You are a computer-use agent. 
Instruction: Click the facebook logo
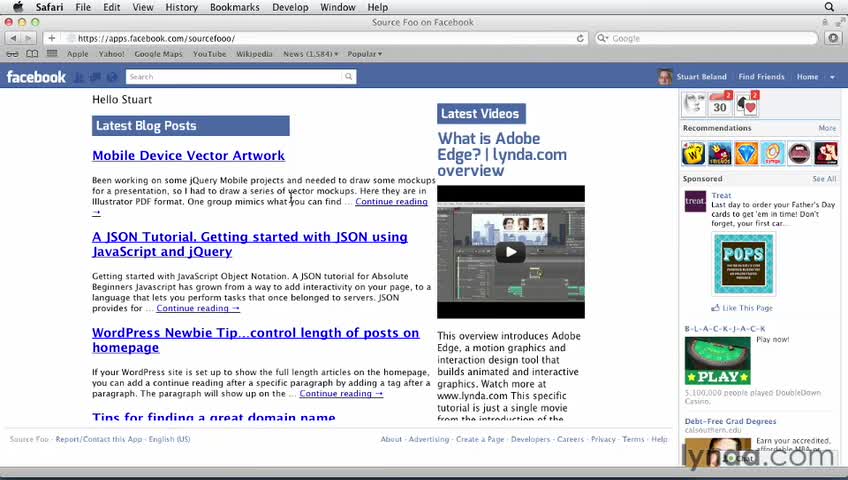pos(36,77)
